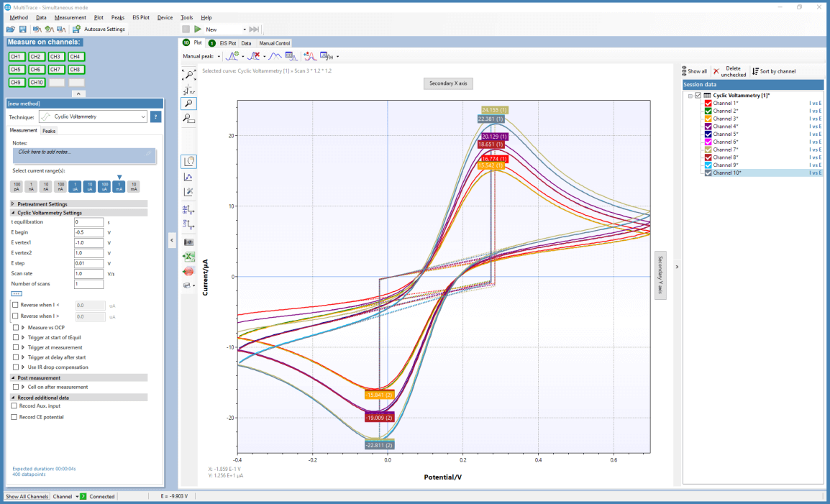Click the automatic peak detection icon
Image resolution: width=830 pixels, height=504 pixels.
coord(232,56)
